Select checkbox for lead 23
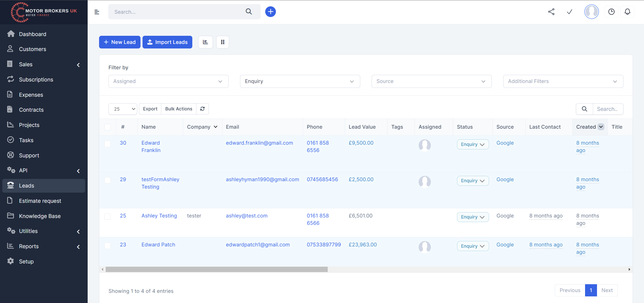The height and width of the screenshot is (303, 644). pyautogui.click(x=107, y=245)
